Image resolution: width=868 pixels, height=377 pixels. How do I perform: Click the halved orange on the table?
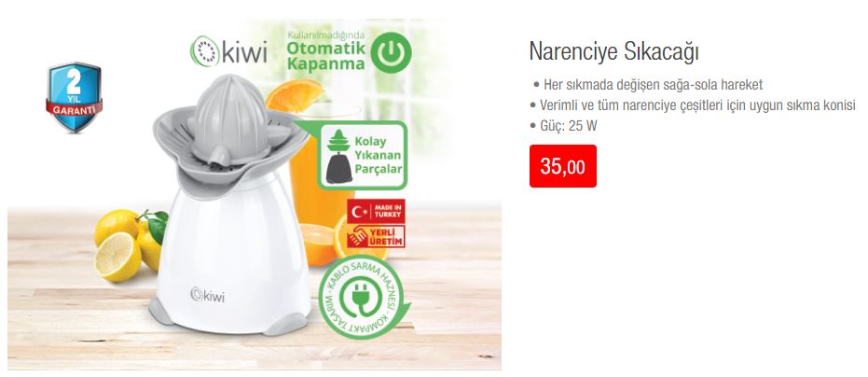pyautogui.click(x=316, y=243)
